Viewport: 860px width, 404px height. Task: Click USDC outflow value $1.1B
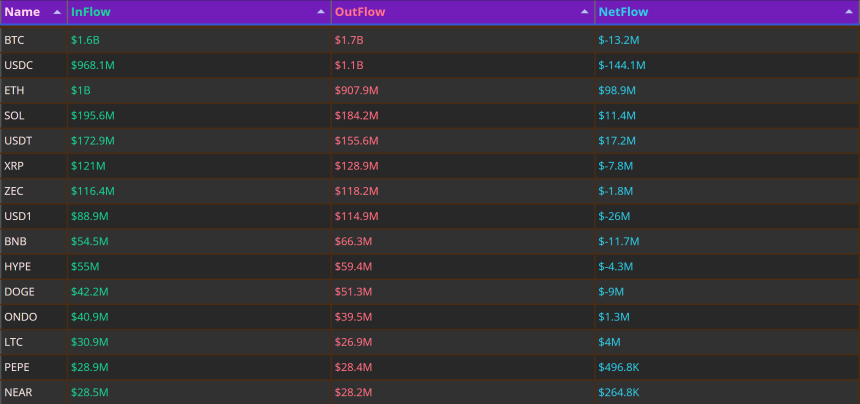pyautogui.click(x=349, y=65)
